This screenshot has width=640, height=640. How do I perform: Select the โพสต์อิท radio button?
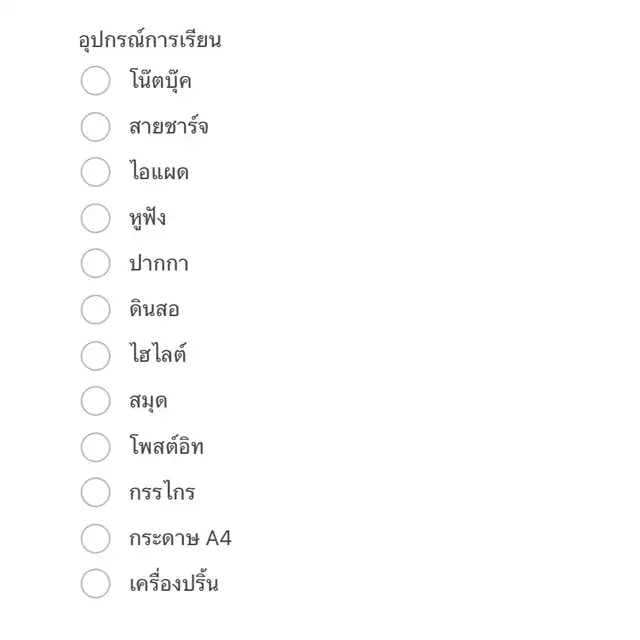click(96, 447)
